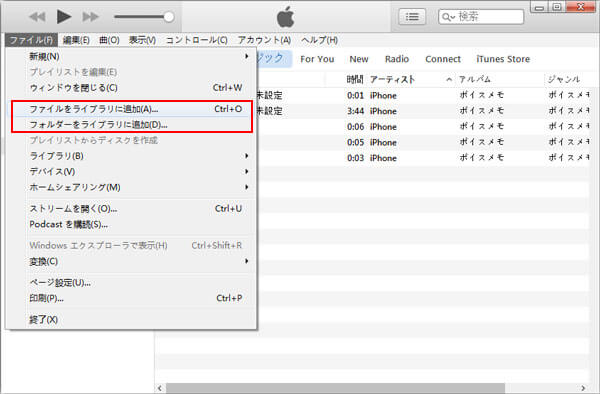600x394 pixels.
Task: Click the horizontal scrollbar right arrow
Action: [584, 388]
